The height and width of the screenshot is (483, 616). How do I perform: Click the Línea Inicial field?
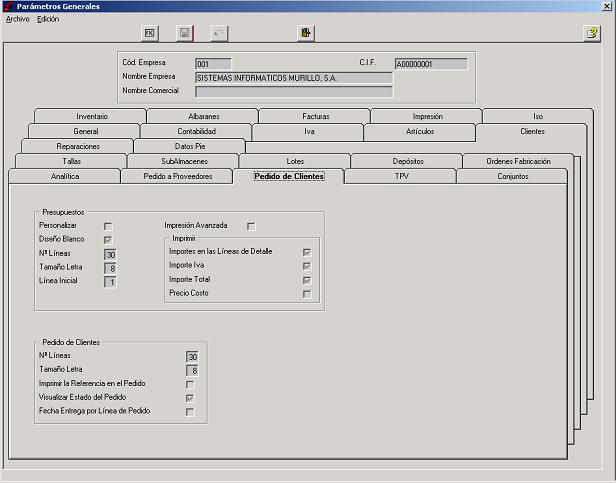110,282
